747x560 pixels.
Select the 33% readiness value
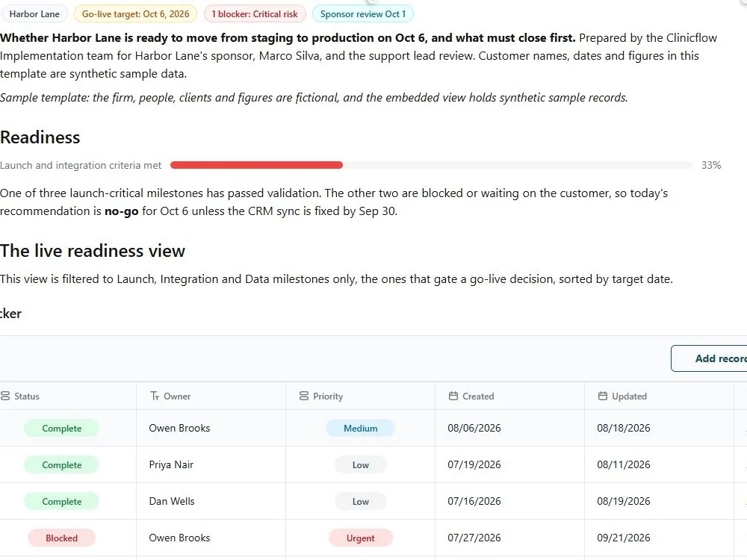tap(711, 165)
